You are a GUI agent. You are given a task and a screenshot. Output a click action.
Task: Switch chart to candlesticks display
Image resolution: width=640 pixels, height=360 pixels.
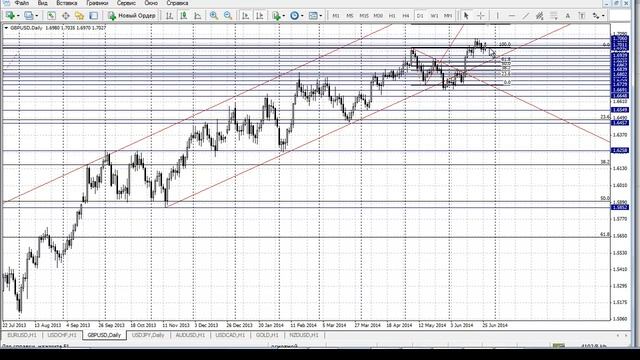tap(184, 16)
